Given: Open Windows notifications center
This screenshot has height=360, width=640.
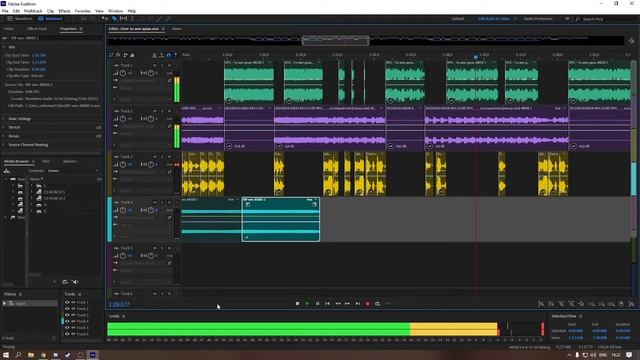Looking at the screenshot, I should coord(629,355).
